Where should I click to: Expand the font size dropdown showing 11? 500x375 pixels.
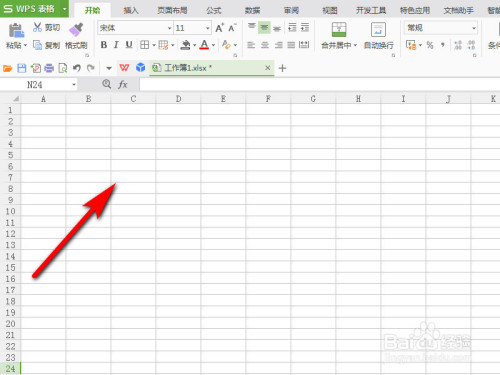pos(192,28)
